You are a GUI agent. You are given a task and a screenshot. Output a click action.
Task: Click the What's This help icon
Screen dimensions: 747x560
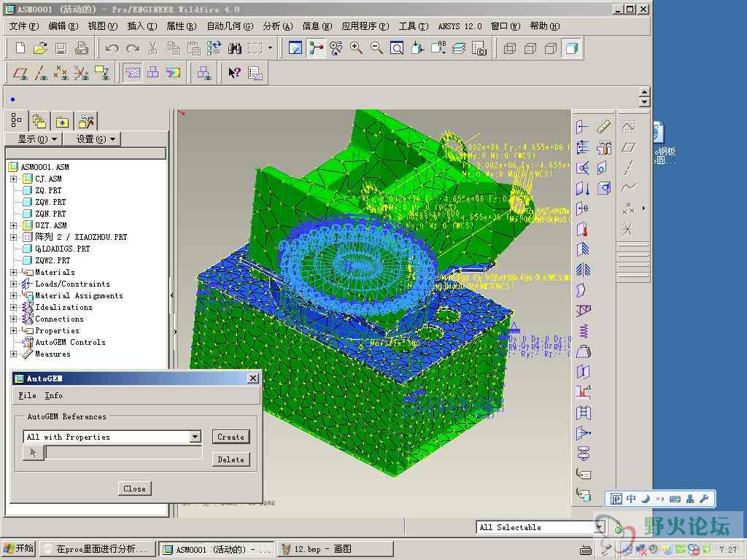(x=234, y=73)
